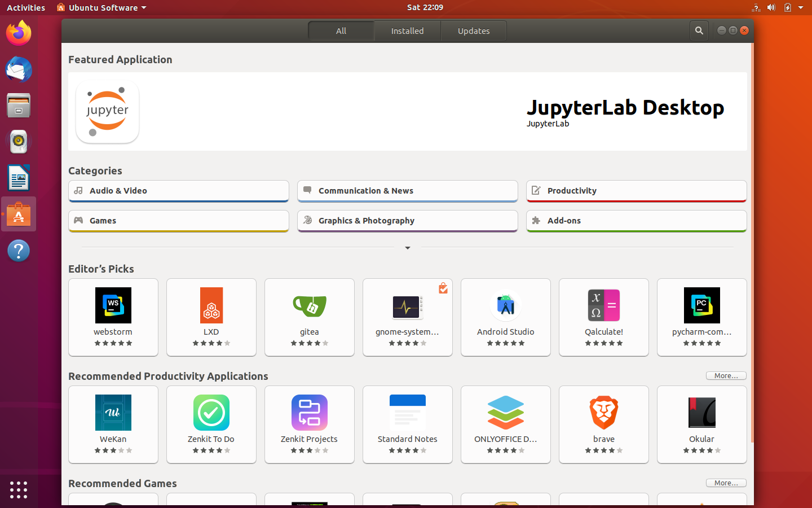Open the webstorm app icon
The height and width of the screenshot is (508, 812).
pyautogui.click(x=113, y=305)
